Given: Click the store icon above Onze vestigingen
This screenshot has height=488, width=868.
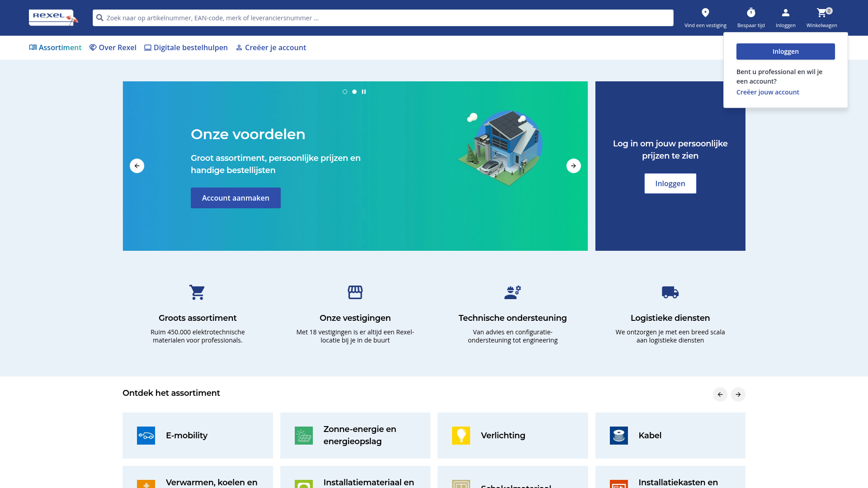Looking at the screenshot, I should [355, 292].
